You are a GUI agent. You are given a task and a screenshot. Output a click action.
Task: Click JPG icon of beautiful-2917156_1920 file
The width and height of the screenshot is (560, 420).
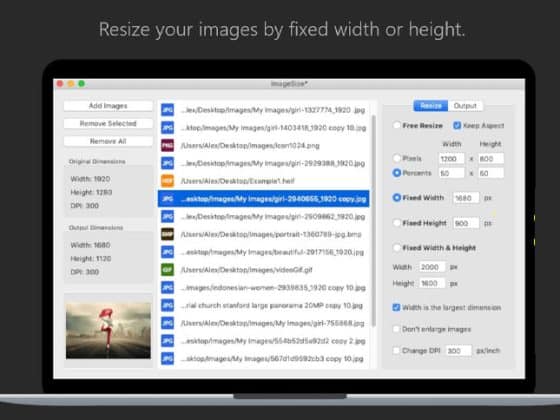pos(168,252)
